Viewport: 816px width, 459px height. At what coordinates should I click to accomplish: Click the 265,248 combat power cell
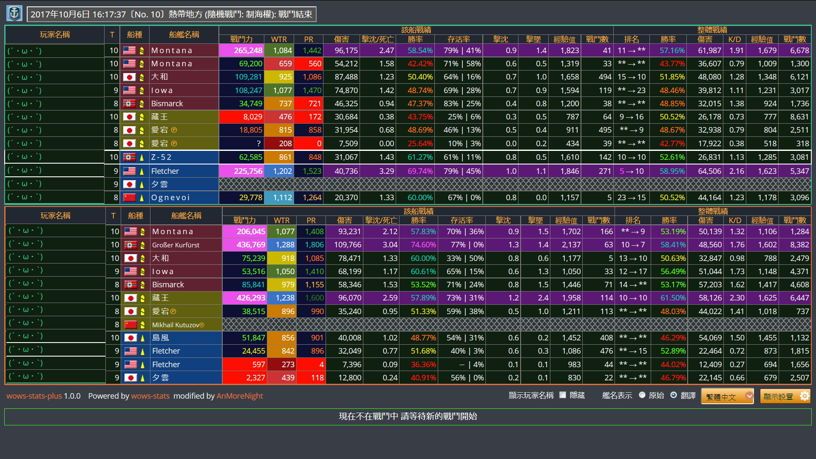tap(242, 50)
